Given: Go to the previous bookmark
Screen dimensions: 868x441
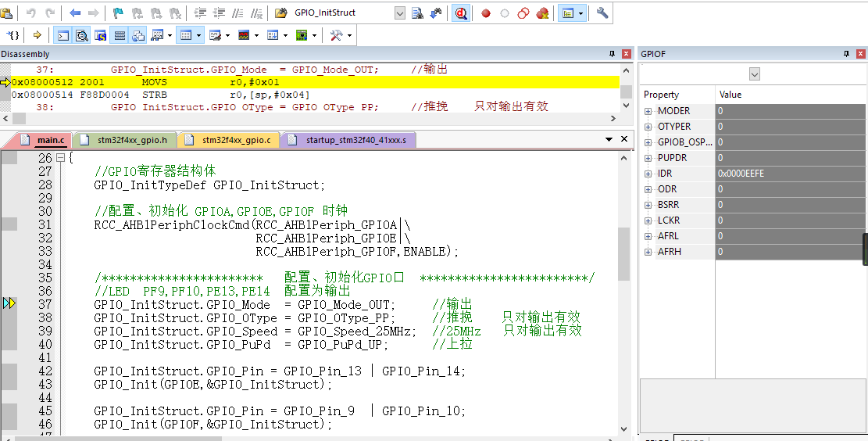Looking at the screenshot, I should pyautogui.click(x=138, y=13).
